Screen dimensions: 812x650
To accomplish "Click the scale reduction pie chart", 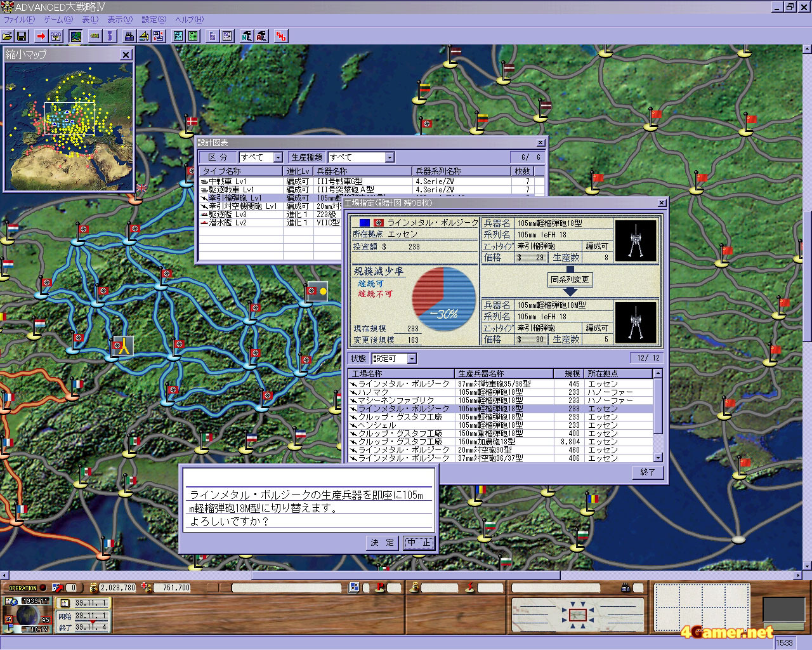I will point(443,298).
